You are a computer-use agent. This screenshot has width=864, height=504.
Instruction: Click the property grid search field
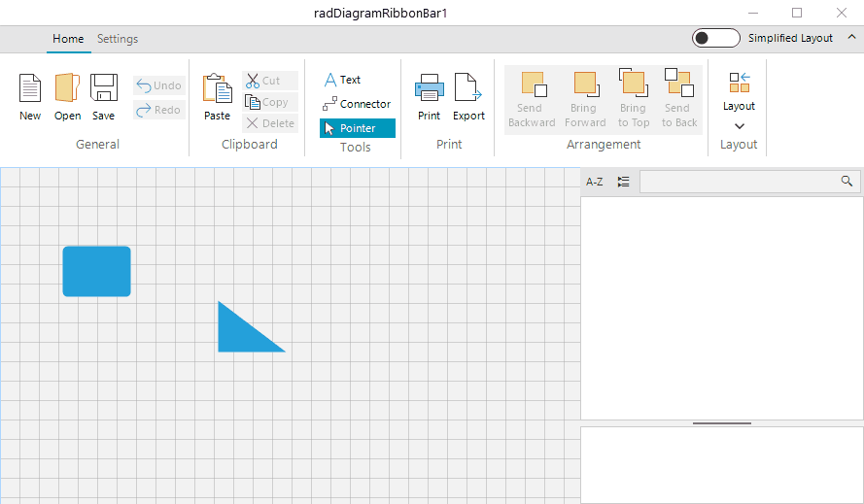pos(750,182)
